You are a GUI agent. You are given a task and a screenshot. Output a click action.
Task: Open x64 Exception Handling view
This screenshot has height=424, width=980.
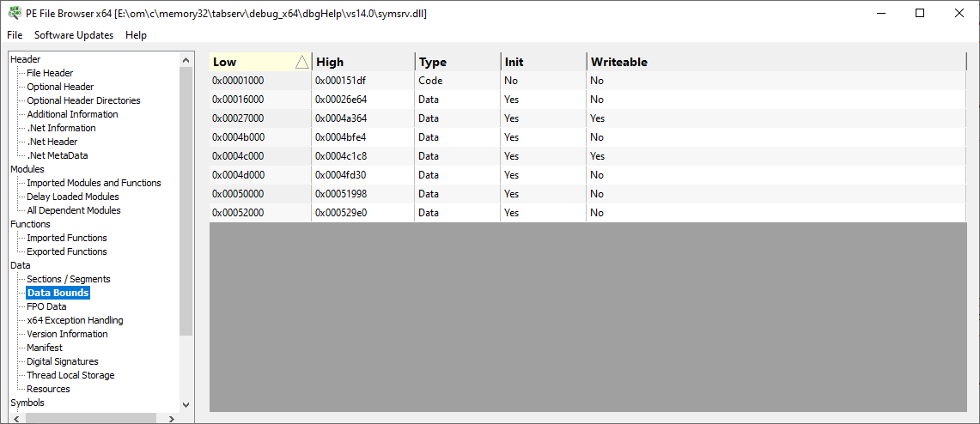(75, 320)
